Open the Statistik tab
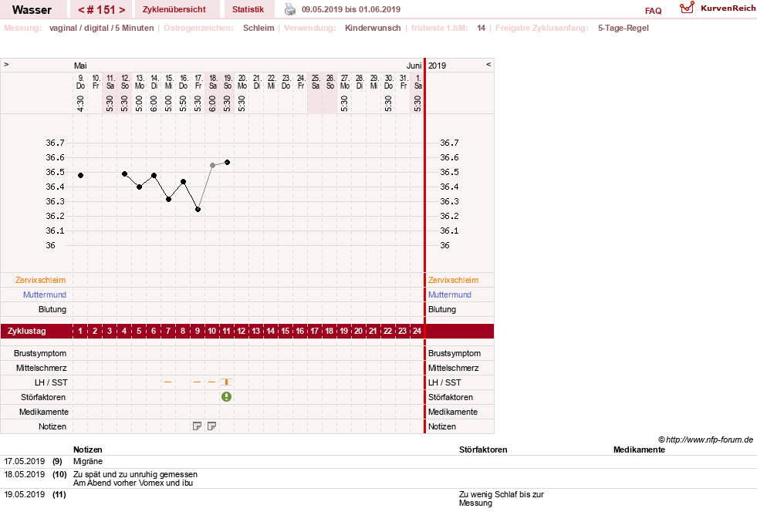The image size is (757, 532). pyautogui.click(x=248, y=9)
